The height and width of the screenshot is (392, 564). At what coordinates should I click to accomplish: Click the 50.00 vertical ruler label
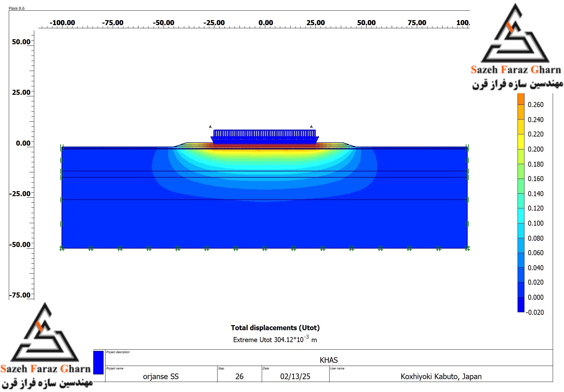(x=21, y=42)
